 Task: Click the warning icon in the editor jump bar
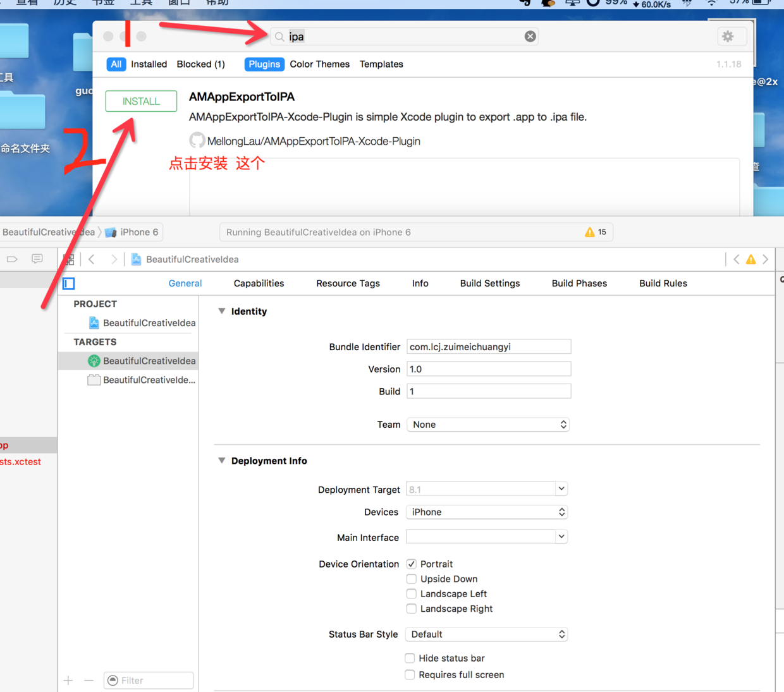751,259
